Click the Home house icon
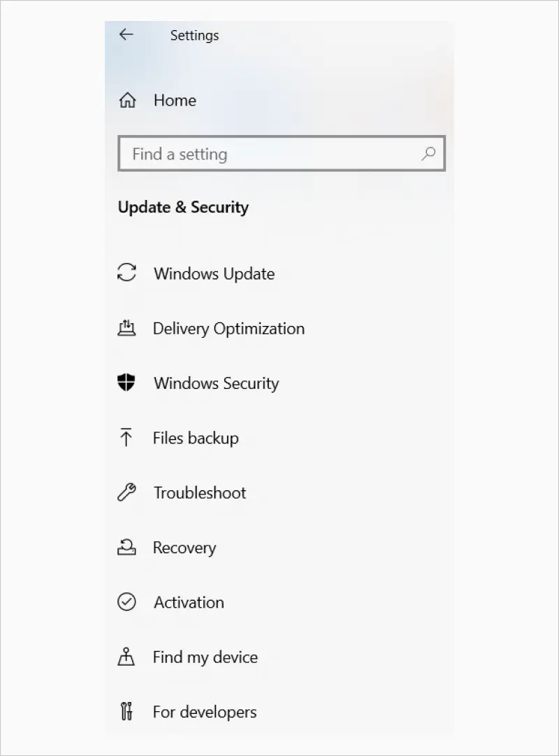 pos(128,100)
